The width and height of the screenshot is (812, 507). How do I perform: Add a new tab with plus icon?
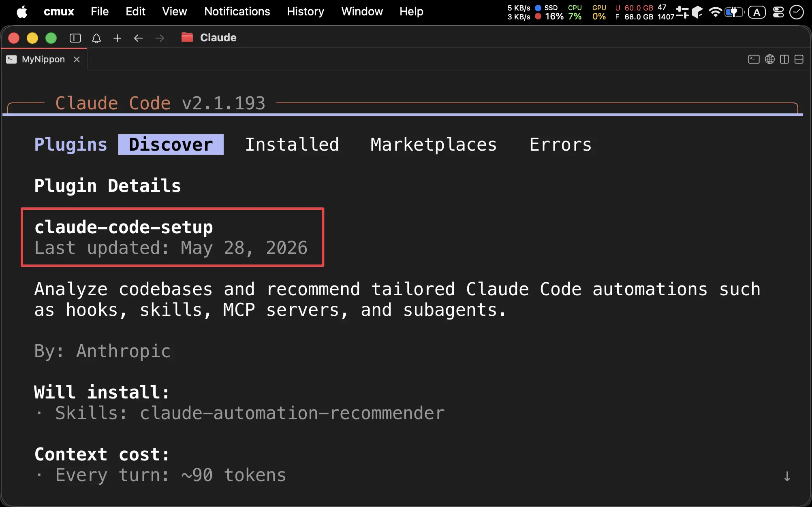[118, 38]
